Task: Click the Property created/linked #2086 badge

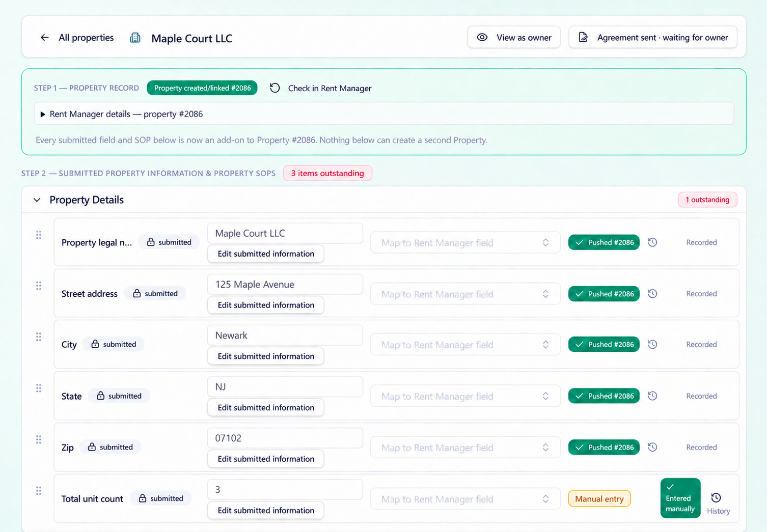Action: [x=202, y=88]
